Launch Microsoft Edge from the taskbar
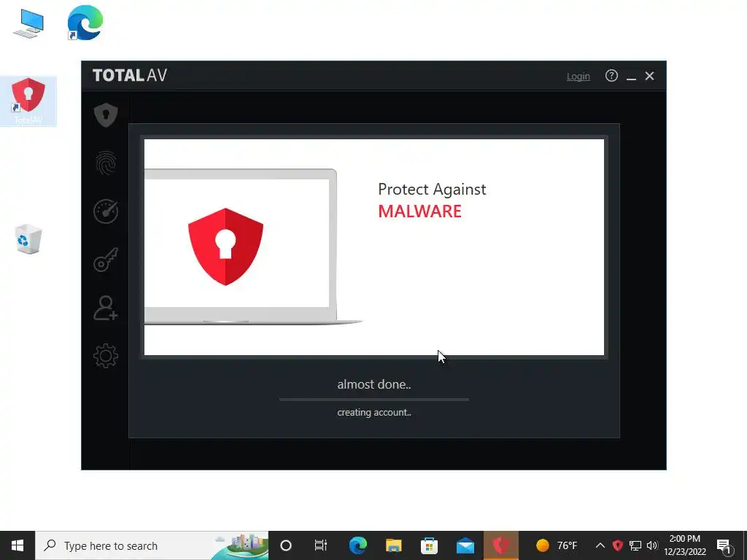Screen dimensions: 747x560 point(357,545)
